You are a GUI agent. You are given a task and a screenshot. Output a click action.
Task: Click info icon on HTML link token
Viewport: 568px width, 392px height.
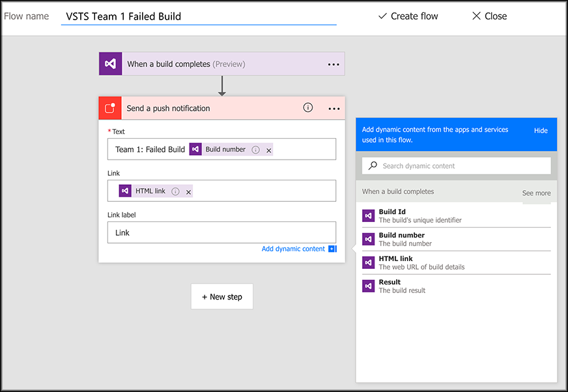click(175, 191)
